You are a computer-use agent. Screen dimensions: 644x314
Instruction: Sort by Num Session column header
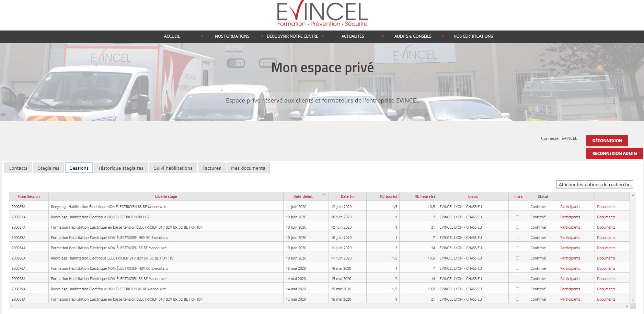(29, 196)
